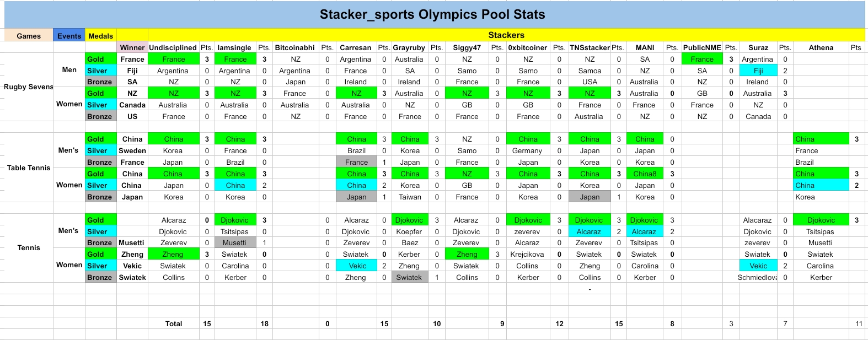Screen dimensions: 868x340
Task: Select the Games header cell
Action: [x=29, y=36]
